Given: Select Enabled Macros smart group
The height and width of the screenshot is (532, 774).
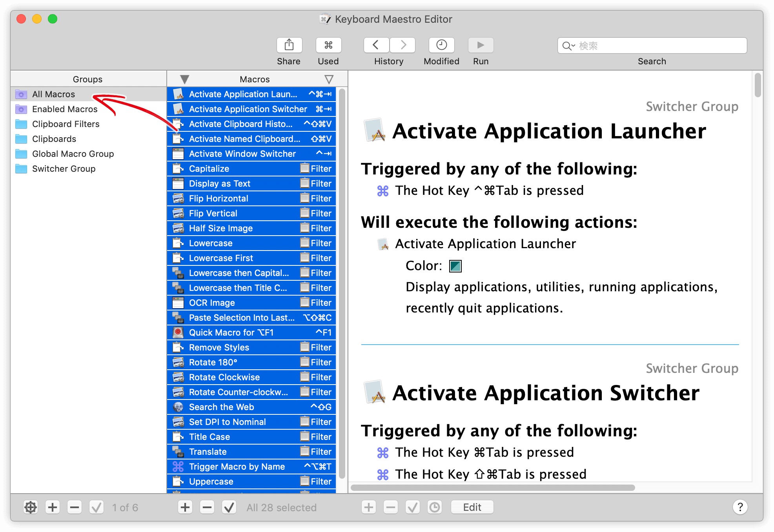Looking at the screenshot, I should point(88,109).
